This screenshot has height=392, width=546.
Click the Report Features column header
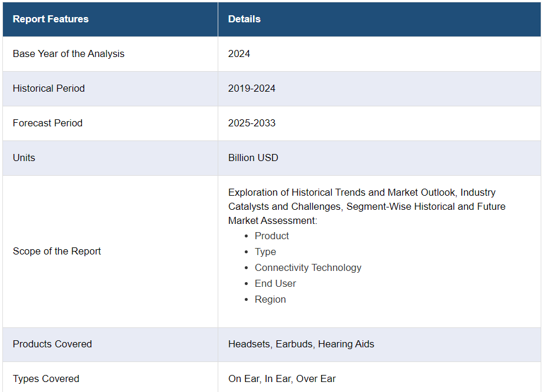[x=51, y=19]
